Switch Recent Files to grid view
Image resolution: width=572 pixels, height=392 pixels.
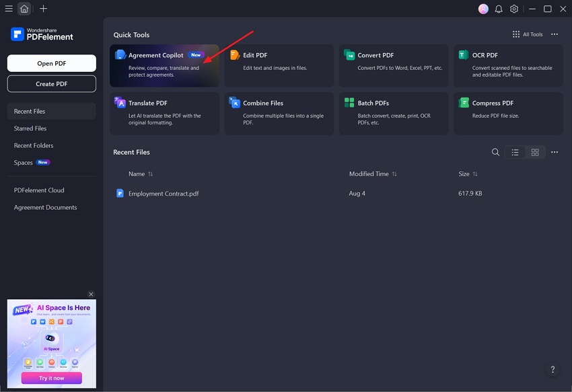point(535,152)
